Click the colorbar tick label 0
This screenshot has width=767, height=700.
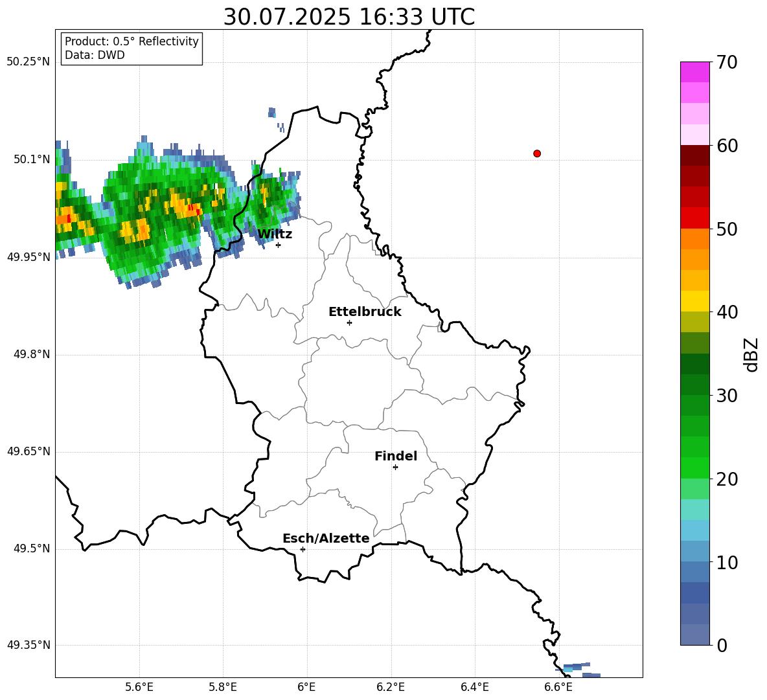pos(722,646)
